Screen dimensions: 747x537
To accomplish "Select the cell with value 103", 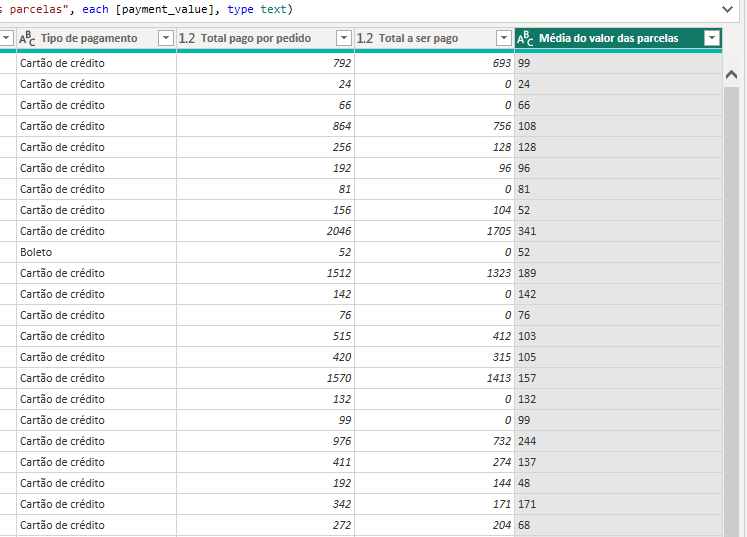I will click(618, 336).
